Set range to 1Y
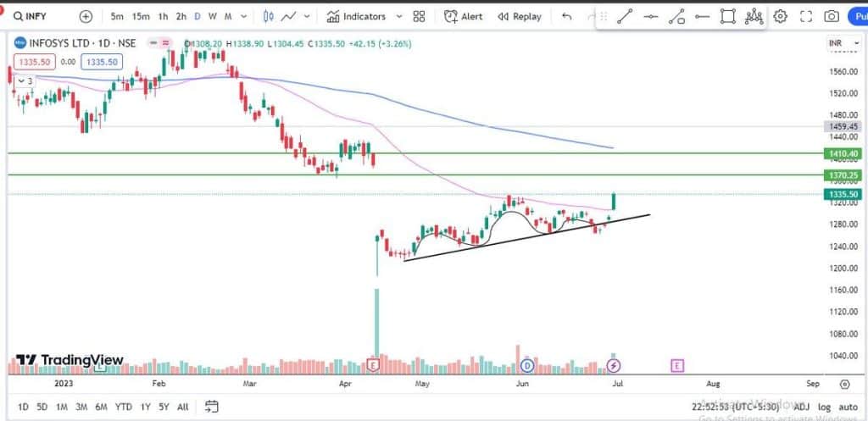868x421 pixels. pyautogui.click(x=145, y=407)
